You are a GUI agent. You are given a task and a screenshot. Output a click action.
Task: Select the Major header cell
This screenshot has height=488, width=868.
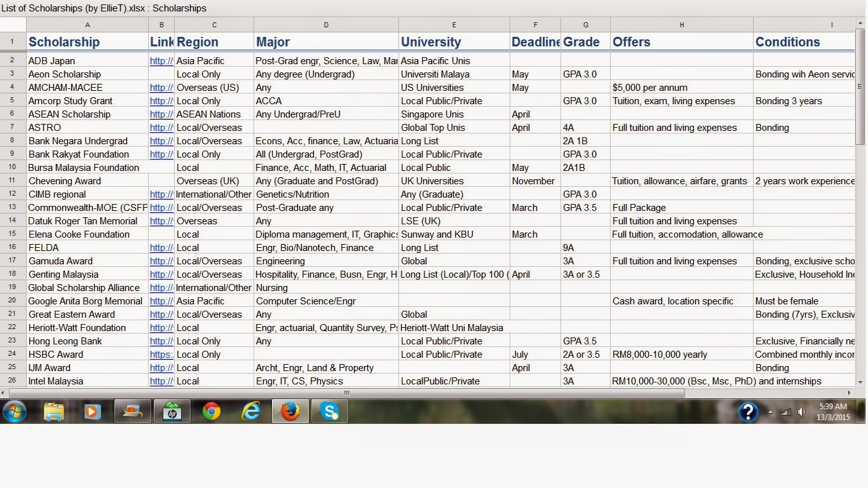point(326,42)
